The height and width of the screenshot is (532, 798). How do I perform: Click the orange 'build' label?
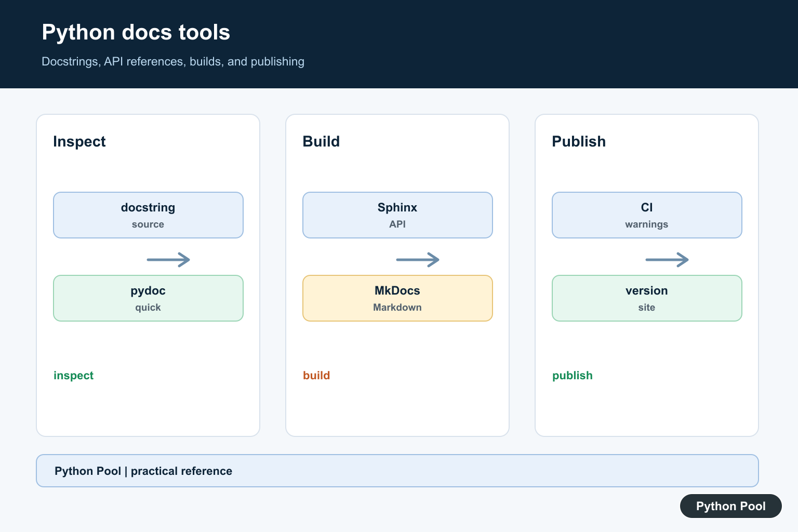click(x=316, y=376)
